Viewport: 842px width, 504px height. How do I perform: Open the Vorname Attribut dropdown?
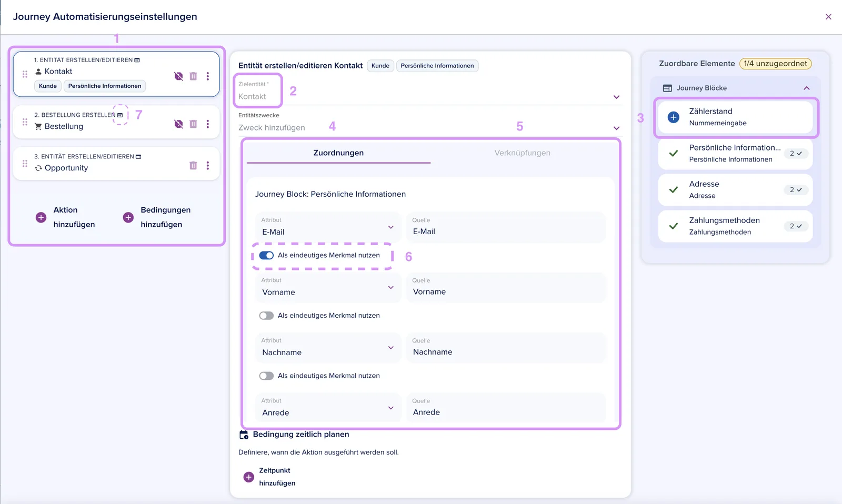328,287
